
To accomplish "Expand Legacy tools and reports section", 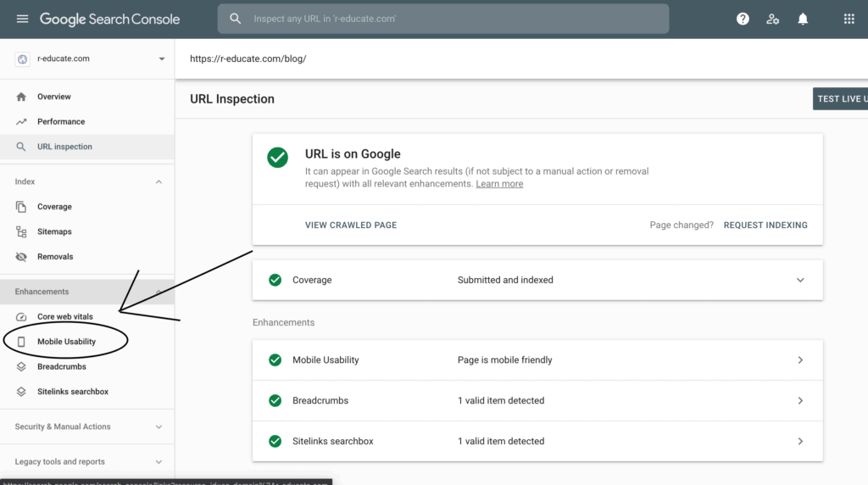I will click(x=159, y=462).
